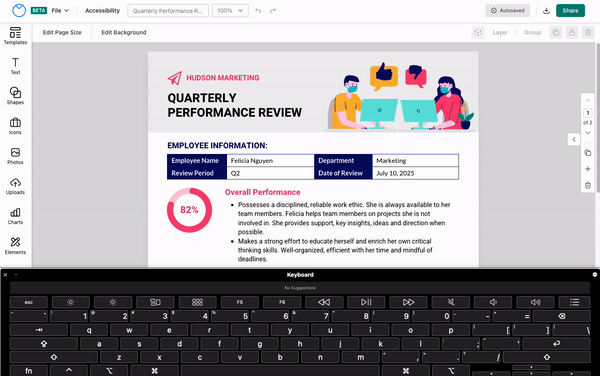Viewport: 600px width, 376px height.
Task: Click play/pause key on on-screen keyboard
Action: click(x=366, y=302)
